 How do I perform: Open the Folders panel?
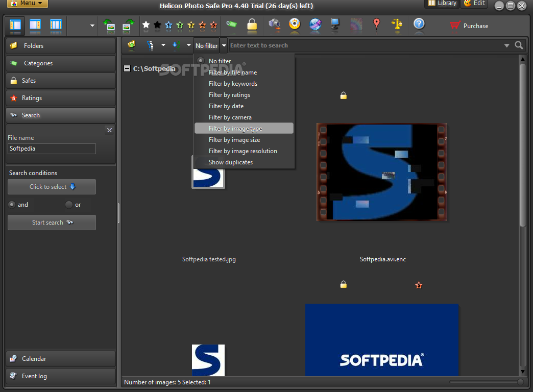[61, 46]
